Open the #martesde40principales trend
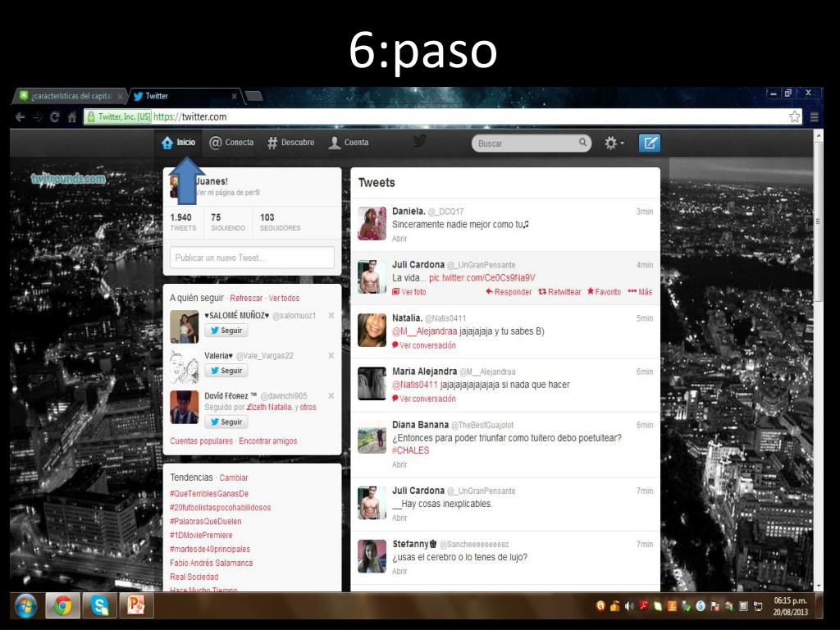The width and height of the screenshot is (840, 630). point(209,550)
